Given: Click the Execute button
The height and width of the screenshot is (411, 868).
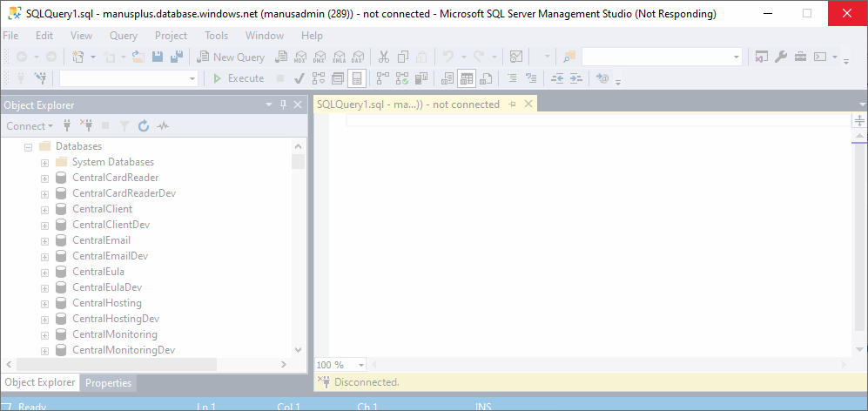Looking at the screenshot, I should (x=239, y=78).
